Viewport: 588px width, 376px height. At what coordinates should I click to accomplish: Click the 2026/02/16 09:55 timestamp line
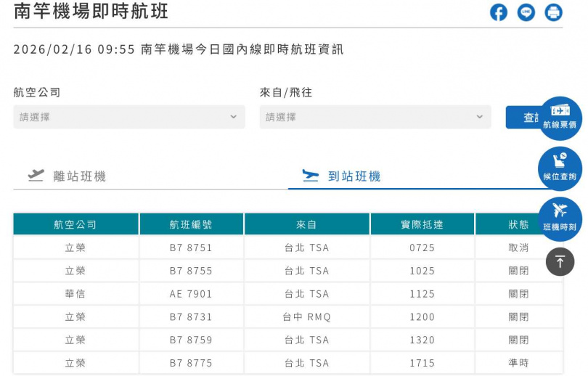click(179, 49)
